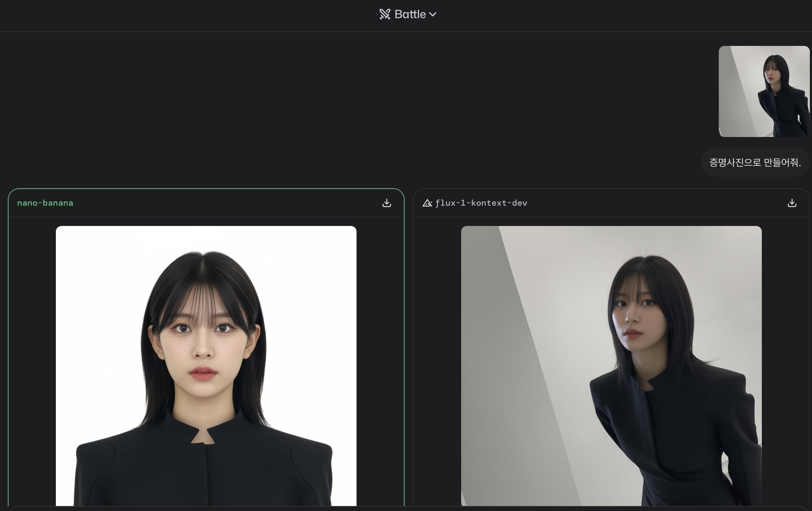
Task: Select the nano-banana model name
Action: [45, 203]
